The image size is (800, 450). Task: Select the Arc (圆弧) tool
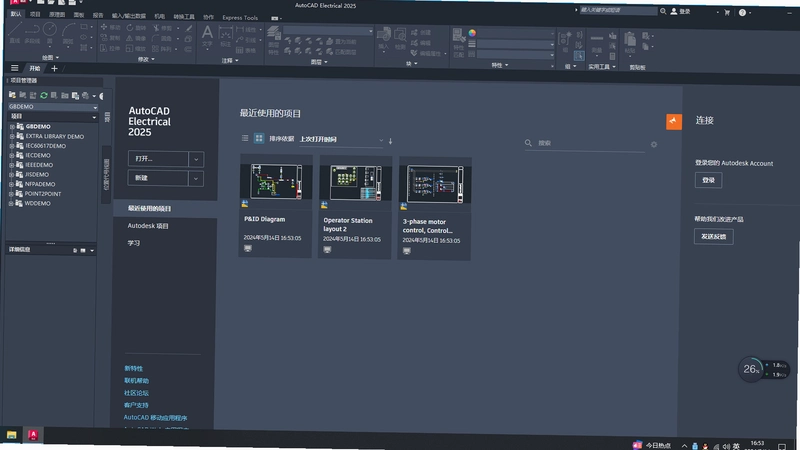[68, 34]
